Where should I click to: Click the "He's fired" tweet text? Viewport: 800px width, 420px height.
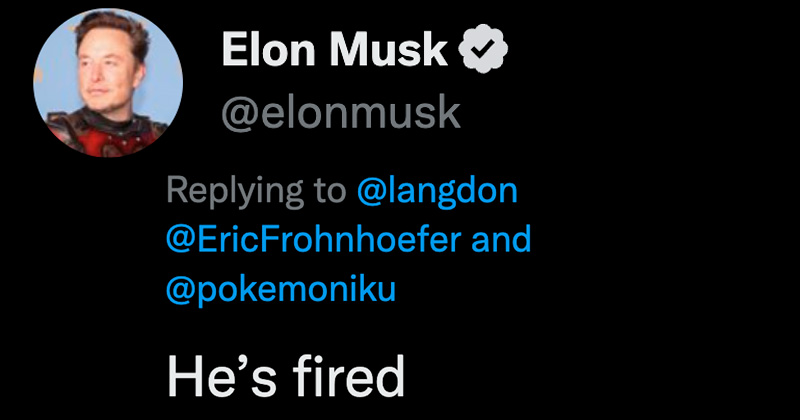(285, 377)
